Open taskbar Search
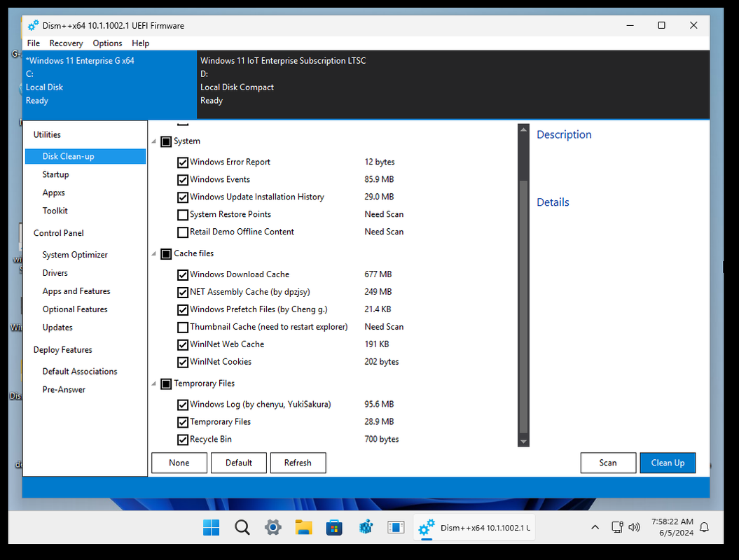Screen dimensions: 739x560 click(x=242, y=528)
